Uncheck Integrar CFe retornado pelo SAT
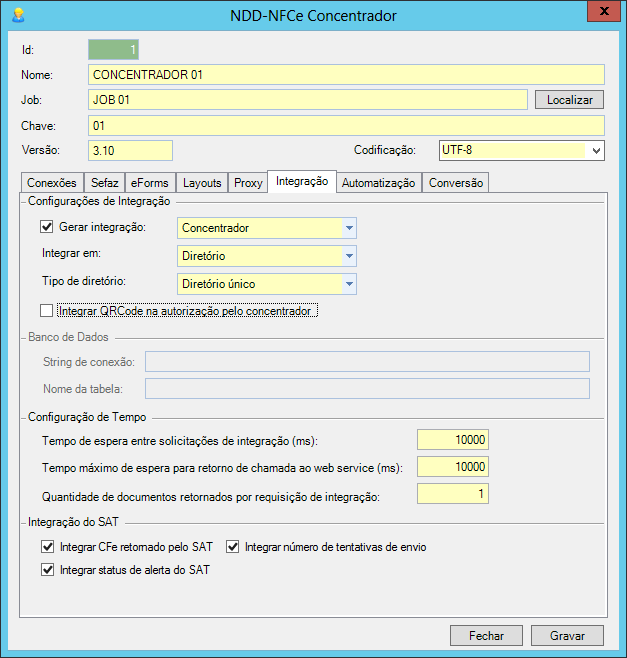 point(47,547)
